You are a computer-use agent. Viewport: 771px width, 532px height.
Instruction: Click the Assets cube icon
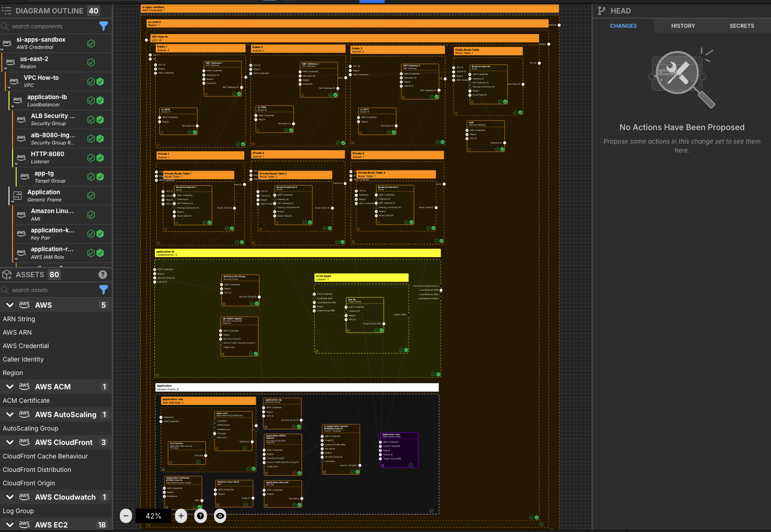7,275
